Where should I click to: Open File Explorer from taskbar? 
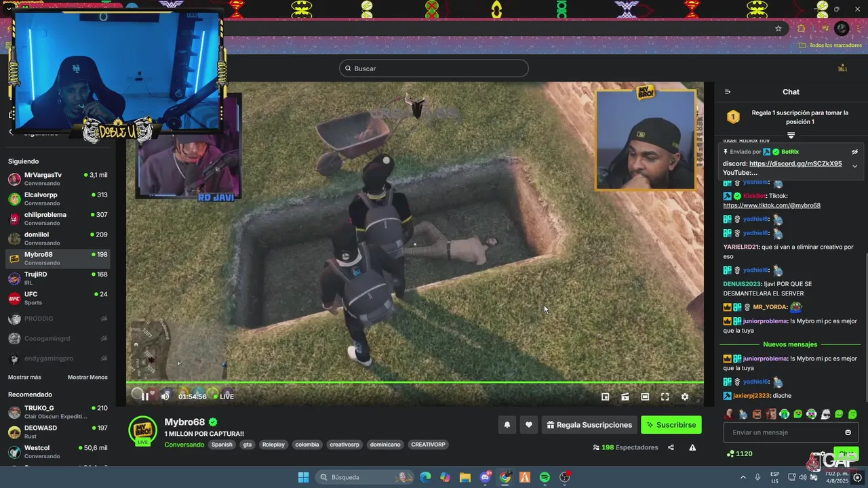(x=465, y=477)
